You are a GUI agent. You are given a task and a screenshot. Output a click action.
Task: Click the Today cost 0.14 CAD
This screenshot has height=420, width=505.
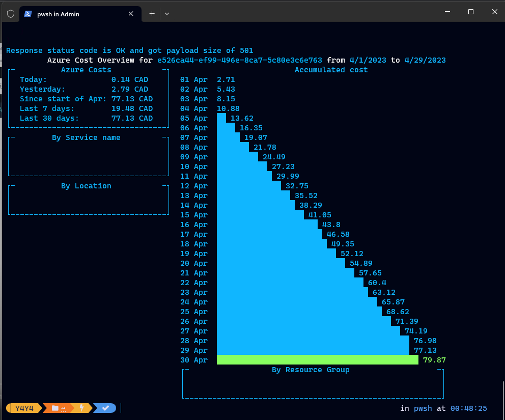(130, 79)
